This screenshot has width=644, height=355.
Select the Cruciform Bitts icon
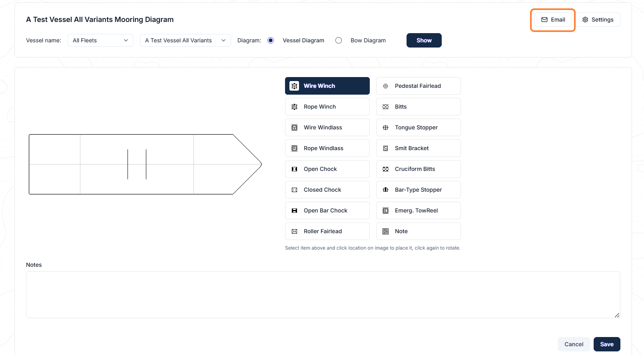pyautogui.click(x=386, y=169)
